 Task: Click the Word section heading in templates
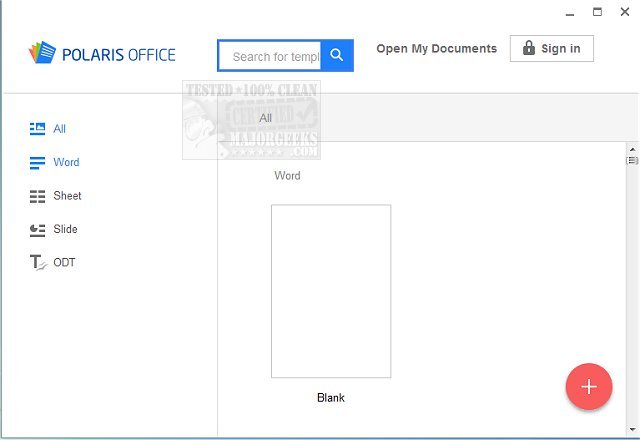pos(287,176)
